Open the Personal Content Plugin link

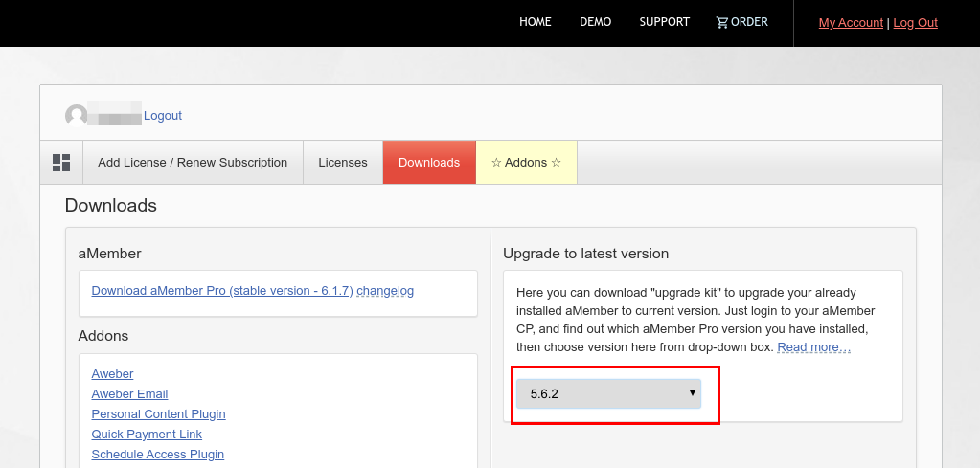(158, 413)
